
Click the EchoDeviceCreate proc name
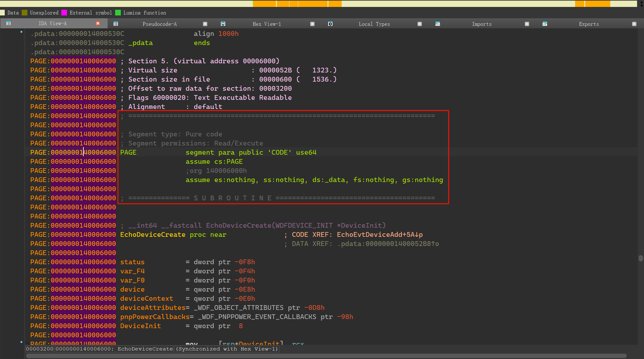click(153, 235)
